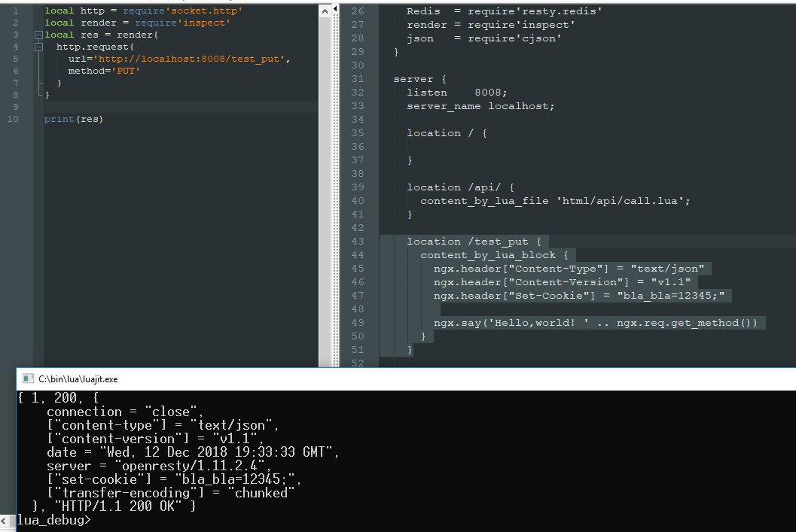Image resolution: width=796 pixels, height=532 pixels.
Task: Click the localhost:8008/test_put URL string
Action: 189,59
